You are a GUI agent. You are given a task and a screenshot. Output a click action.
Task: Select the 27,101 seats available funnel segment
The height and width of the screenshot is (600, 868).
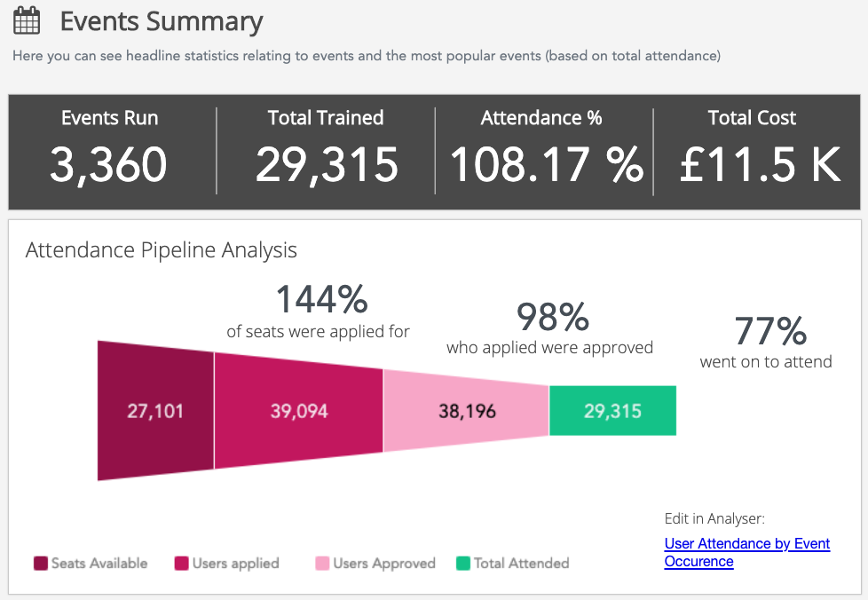point(154,411)
